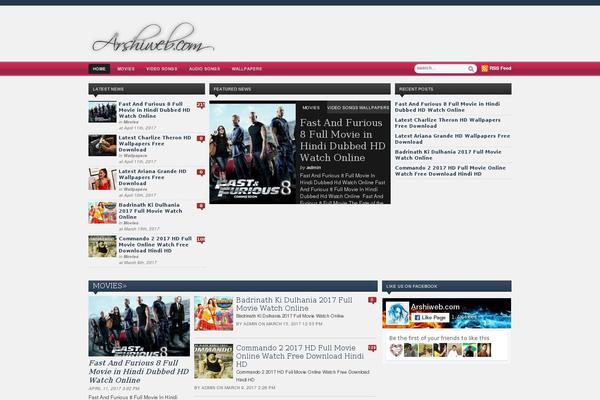Go to the Home menu item
The width and height of the screenshot is (600, 400).
[x=99, y=69]
